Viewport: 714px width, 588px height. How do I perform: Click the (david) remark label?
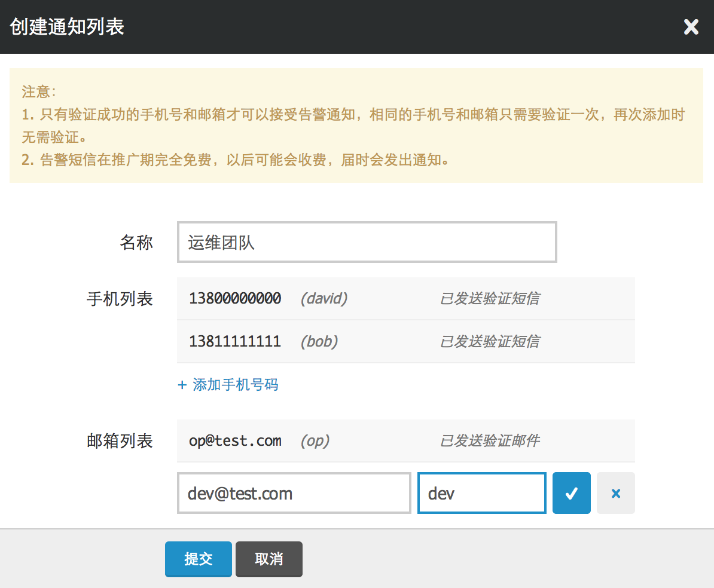tap(324, 298)
